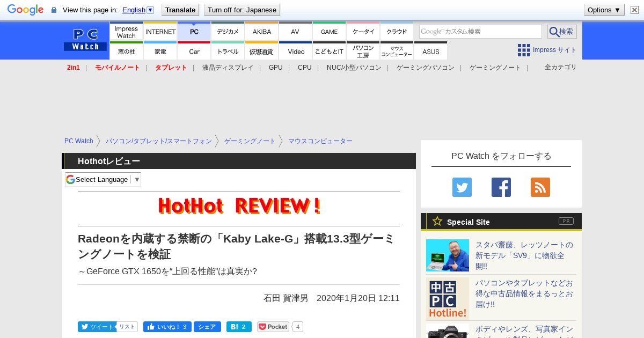Screen dimensions: 644x338
Task: Close the Google Translate bar
Action: 634,10
